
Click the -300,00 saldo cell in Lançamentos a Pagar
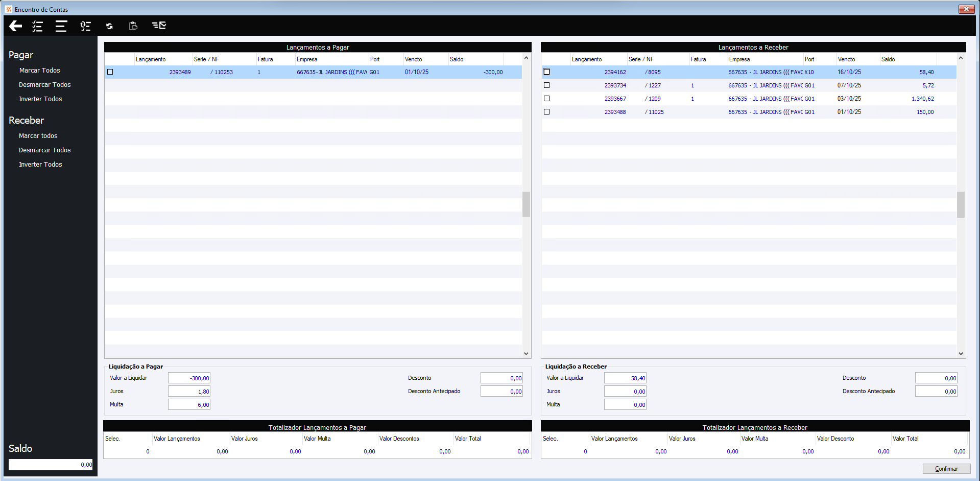point(493,73)
